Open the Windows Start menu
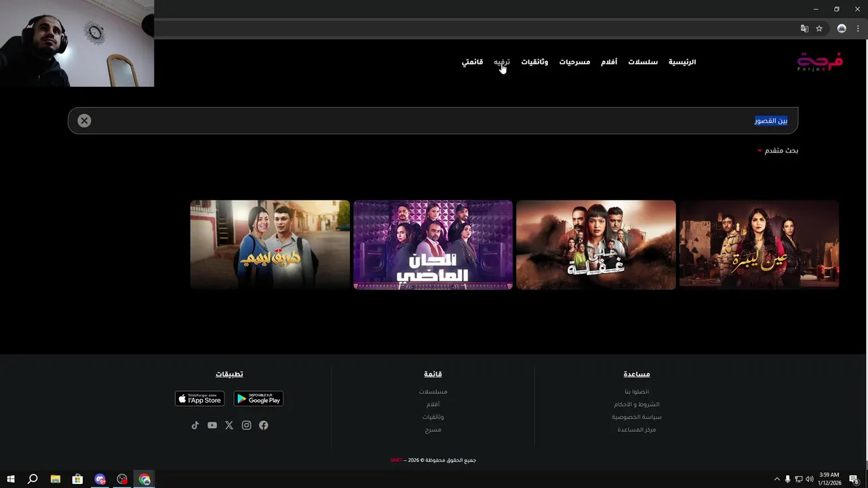This screenshot has width=868, height=488. (11, 479)
